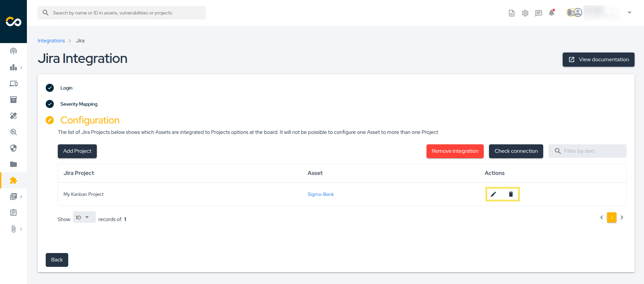
Task: Open the settings gear in top bar
Action: click(525, 13)
